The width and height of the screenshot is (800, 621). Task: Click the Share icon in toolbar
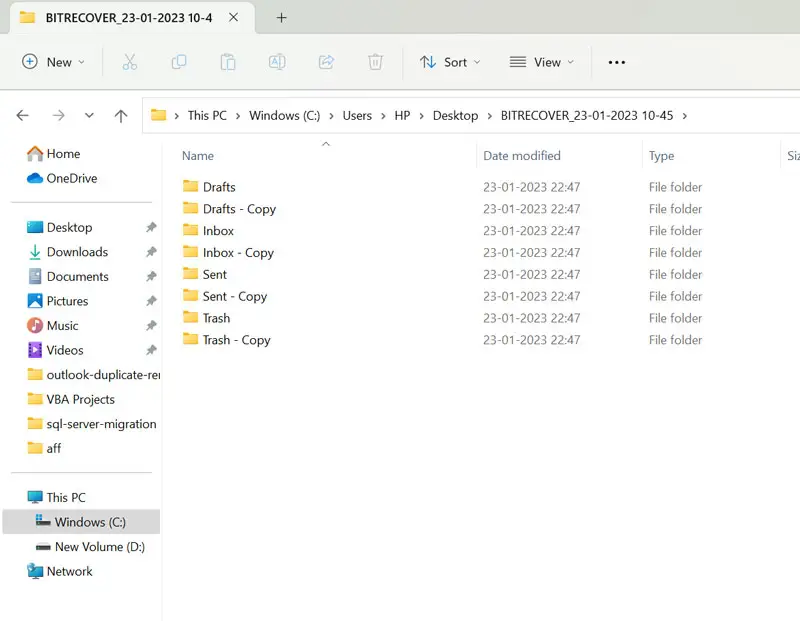(326, 62)
